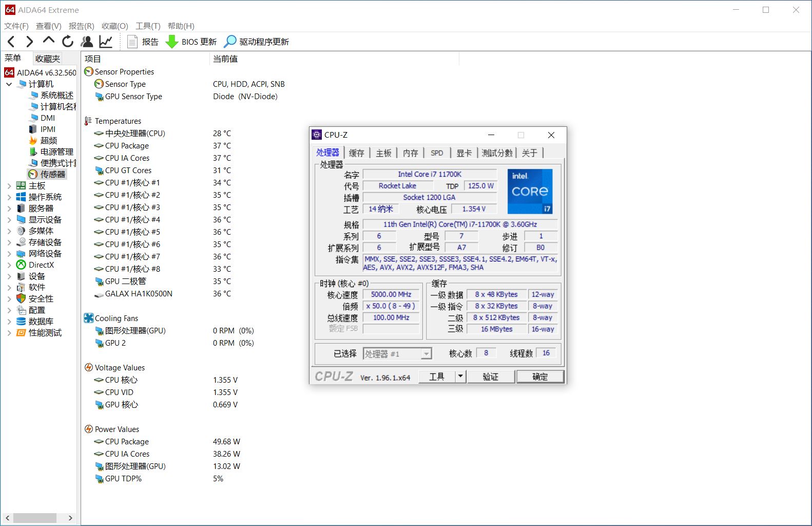
Task: Click the AIDA64 v6.32.560 root item
Action: 41,73
